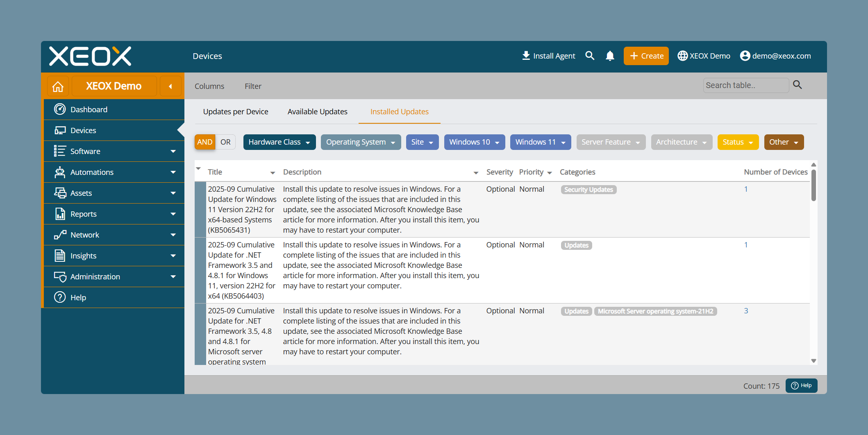Open the Windows 10 filter dropdown
The width and height of the screenshot is (868, 435).
pos(474,142)
